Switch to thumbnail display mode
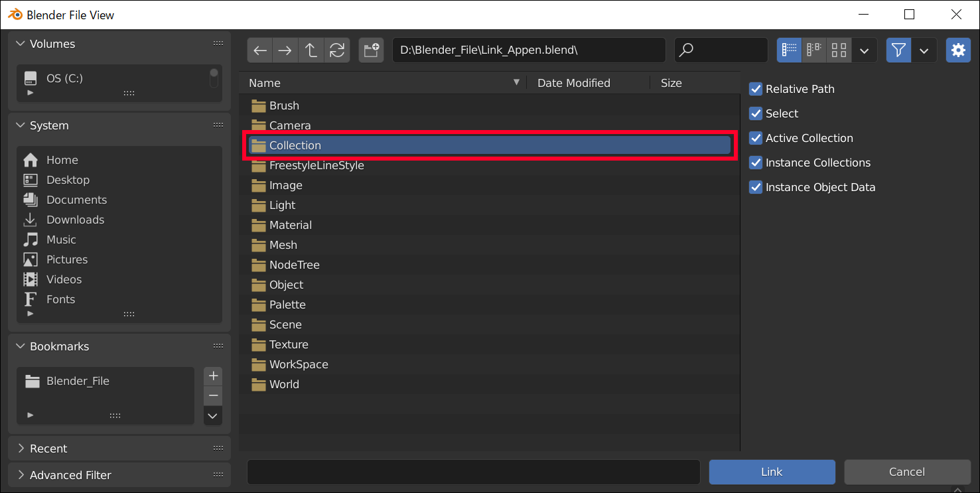 (x=838, y=50)
